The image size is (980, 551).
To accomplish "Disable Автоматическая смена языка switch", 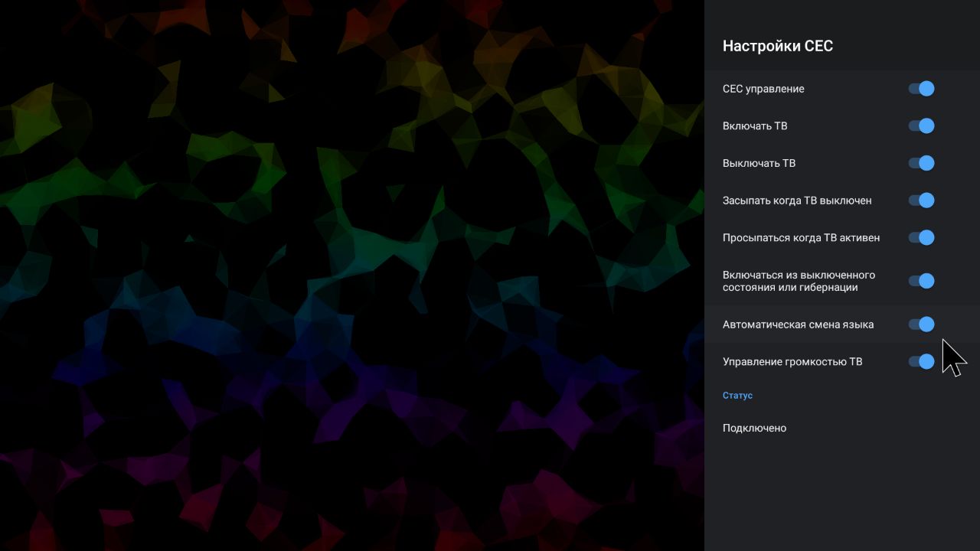I will [x=921, y=324].
